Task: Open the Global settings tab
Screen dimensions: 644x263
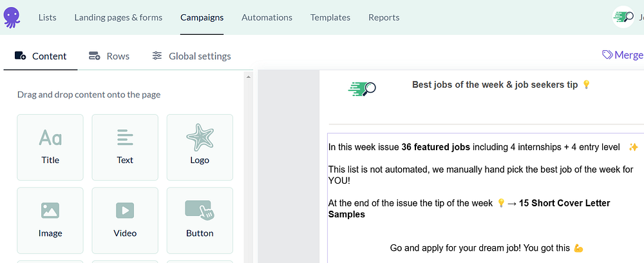Action: [x=191, y=56]
